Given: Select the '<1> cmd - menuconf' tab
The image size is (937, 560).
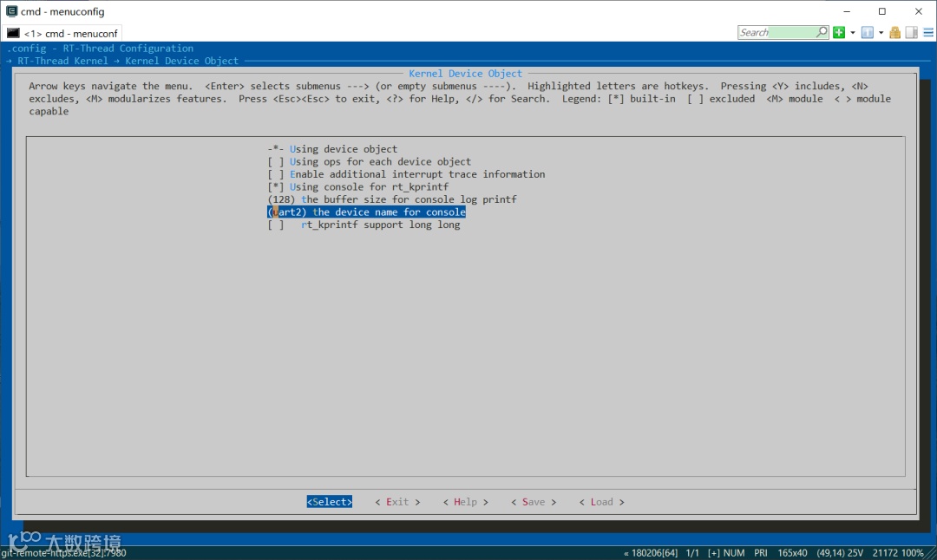Looking at the screenshot, I should tap(62, 34).
